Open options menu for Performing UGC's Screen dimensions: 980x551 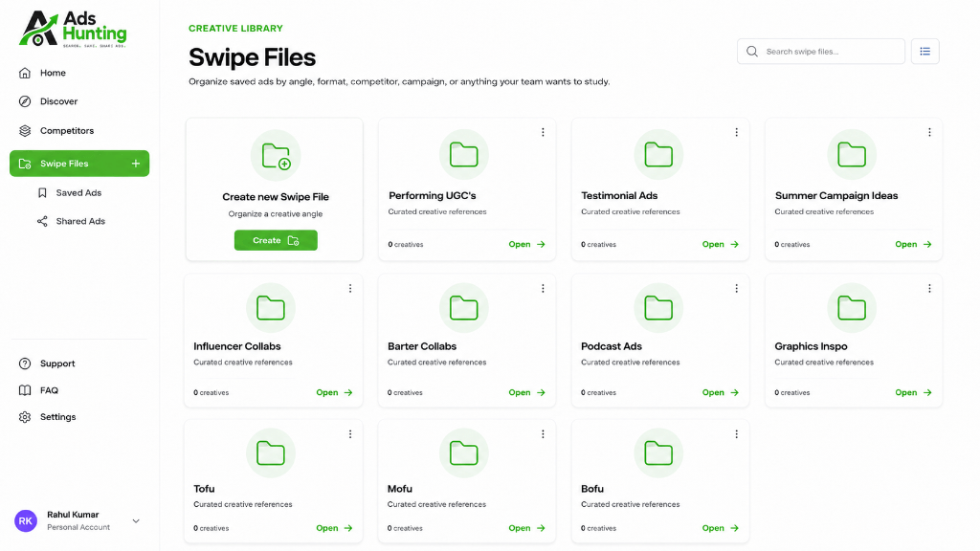tap(543, 132)
